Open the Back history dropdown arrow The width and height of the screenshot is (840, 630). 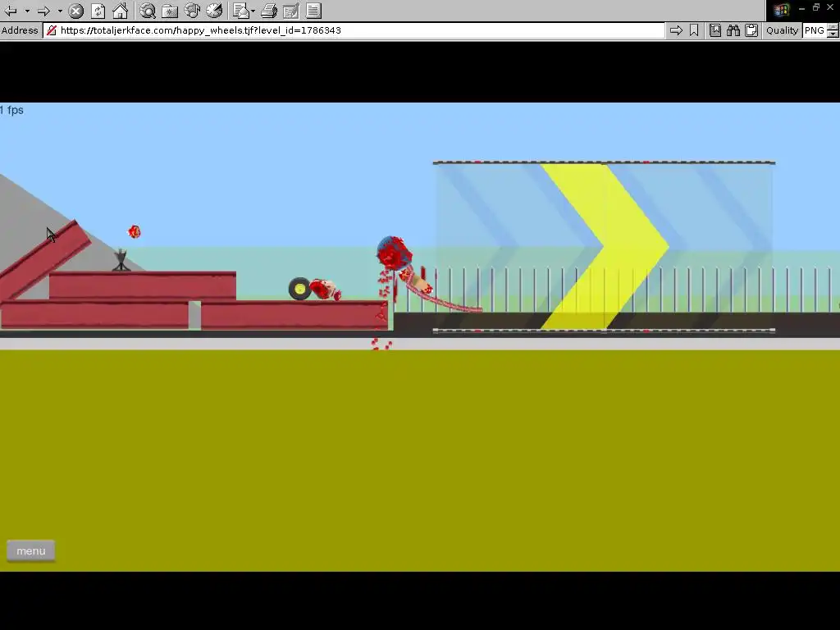point(27,11)
